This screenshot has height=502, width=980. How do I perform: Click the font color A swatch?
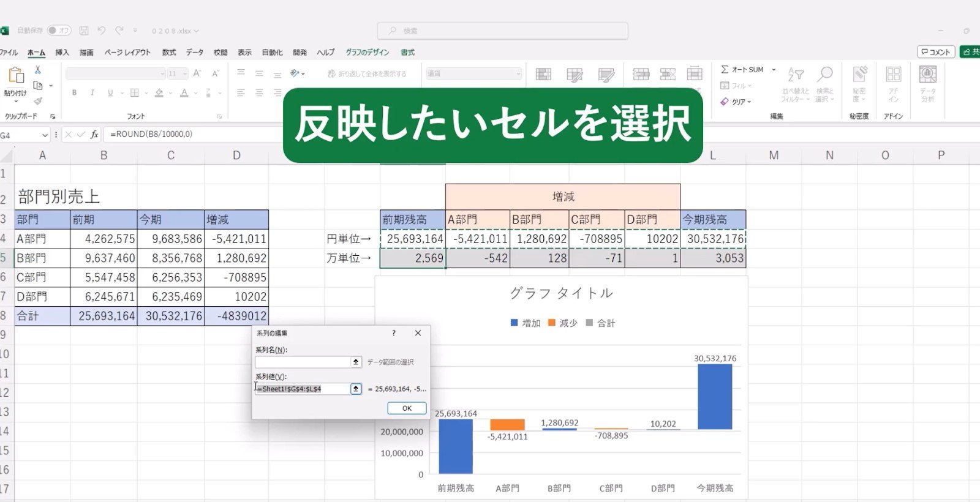coord(184,93)
